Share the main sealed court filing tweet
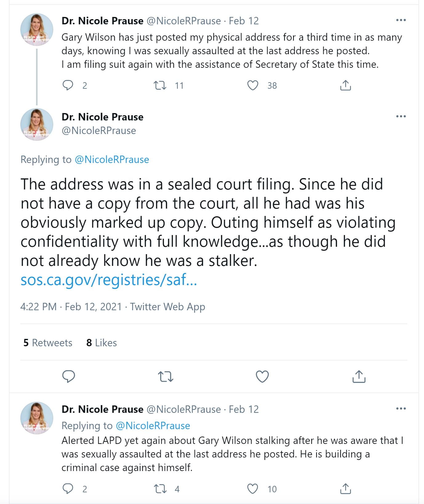Image resolution: width=424 pixels, height=504 pixels. [358, 376]
